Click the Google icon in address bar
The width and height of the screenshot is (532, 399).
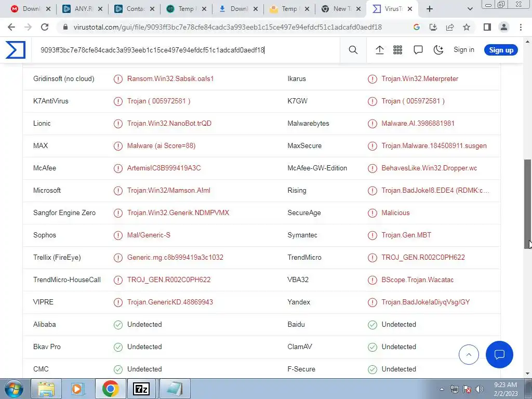pyautogui.click(x=417, y=27)
